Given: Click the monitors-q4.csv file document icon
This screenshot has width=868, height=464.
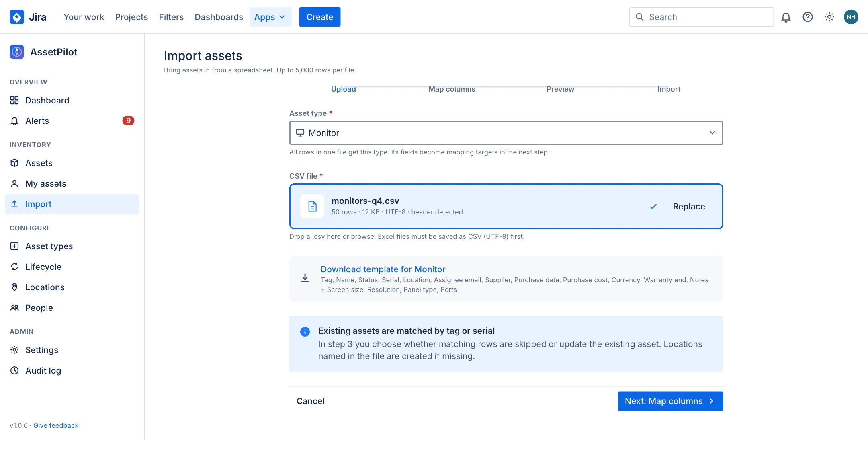Looking at the screenshot, I should (312, 206).
